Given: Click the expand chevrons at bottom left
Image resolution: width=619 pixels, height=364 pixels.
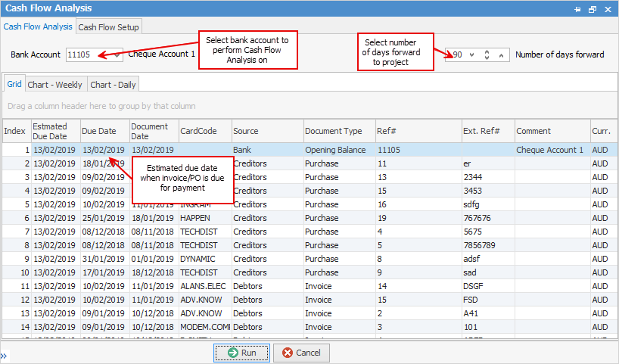Looking at the screenshot, I should pos(4,356).
